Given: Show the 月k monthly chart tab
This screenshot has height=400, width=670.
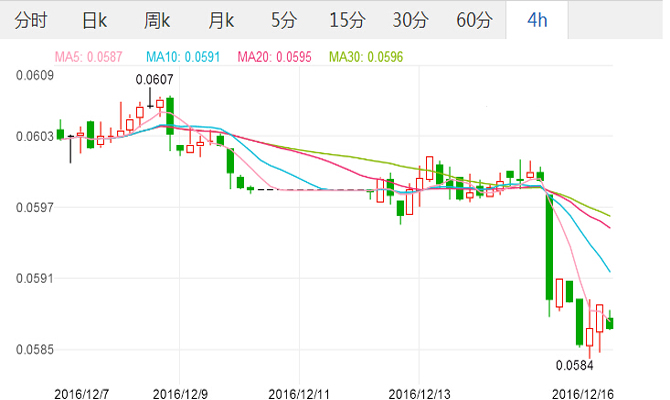Looking at the screenshot, I should 221,20.
